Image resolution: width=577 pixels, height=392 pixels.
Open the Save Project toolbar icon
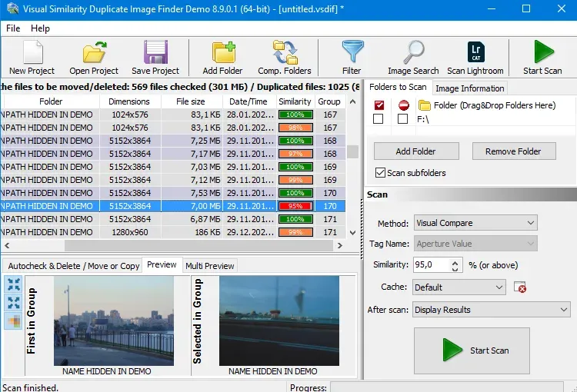(x=155, y=53)
